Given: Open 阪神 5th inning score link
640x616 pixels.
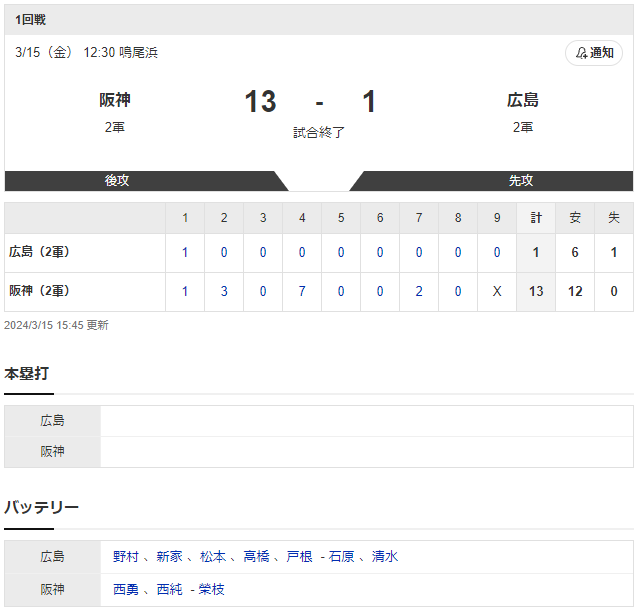Looking at the screenshot, I should pyautogui.click(x=342, y=292).
